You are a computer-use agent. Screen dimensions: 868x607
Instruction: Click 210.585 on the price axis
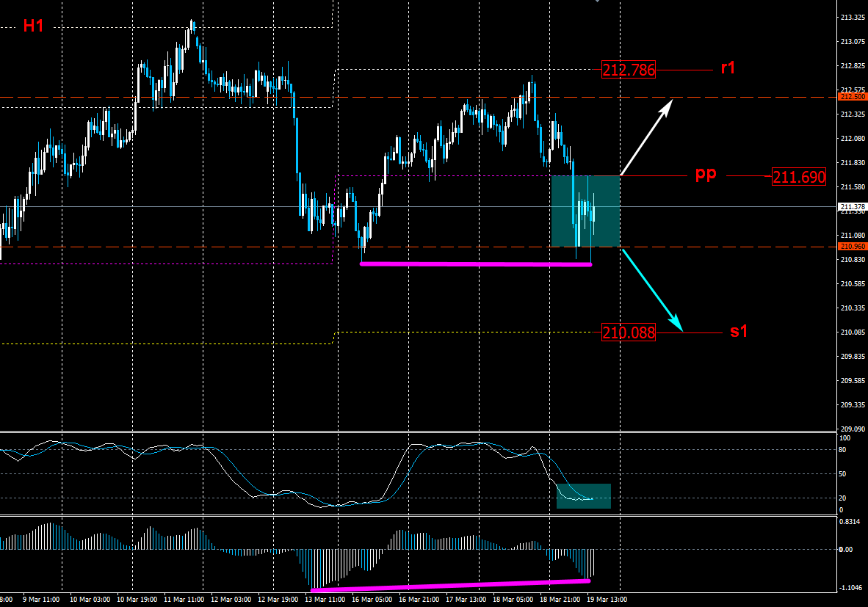pyautogui.click(x=853, y=284)
